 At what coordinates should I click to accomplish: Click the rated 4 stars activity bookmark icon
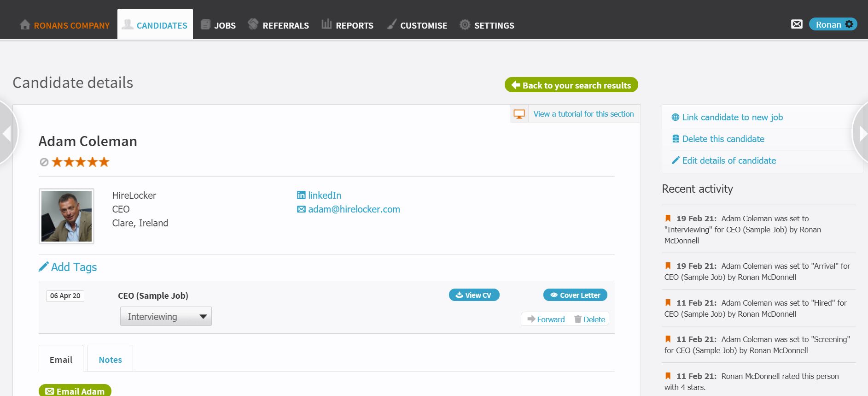[668, 376]
